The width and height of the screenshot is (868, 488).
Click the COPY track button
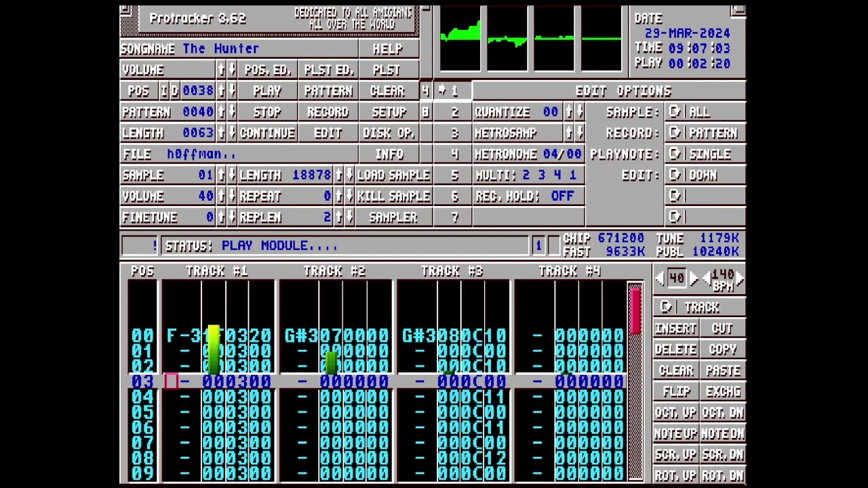tap(722, 349)
